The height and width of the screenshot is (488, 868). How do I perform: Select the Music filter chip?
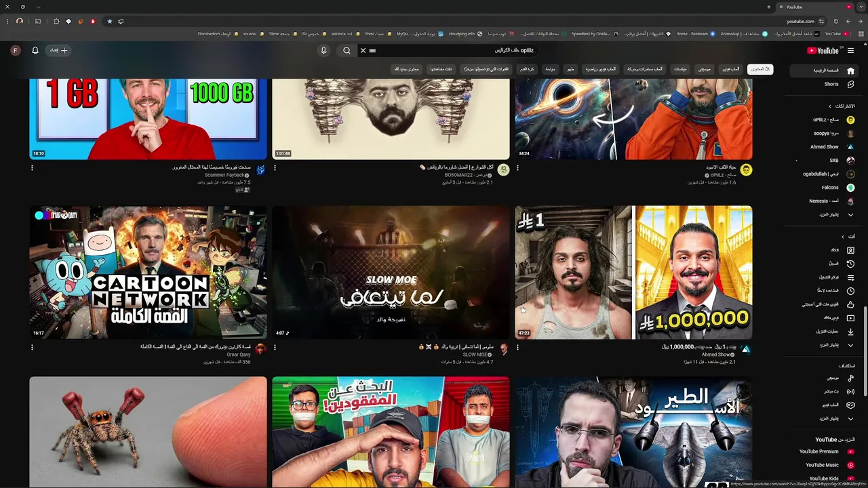[x=705, y=69]
